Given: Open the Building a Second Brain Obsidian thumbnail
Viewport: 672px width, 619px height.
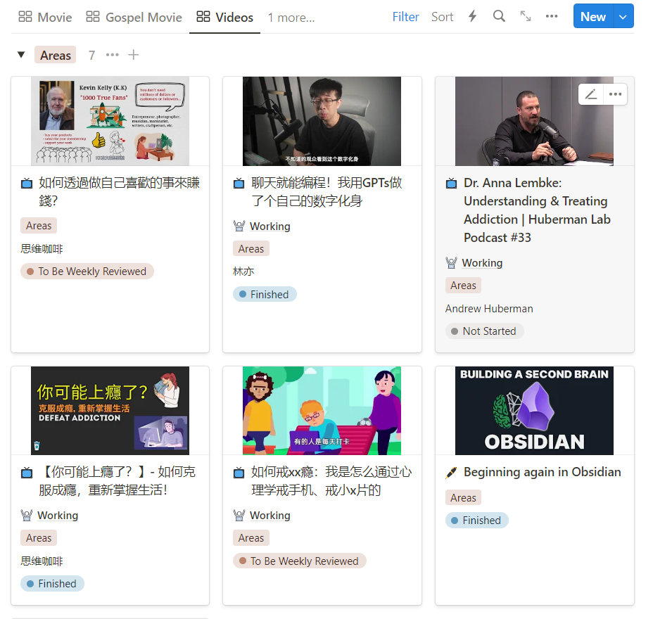Looking at the screenshot, I should point(534,411).
